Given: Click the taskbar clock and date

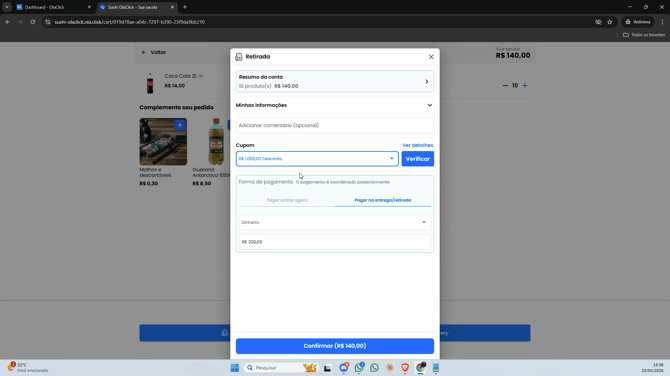Looking at the screenshot, I should point(653,368).
